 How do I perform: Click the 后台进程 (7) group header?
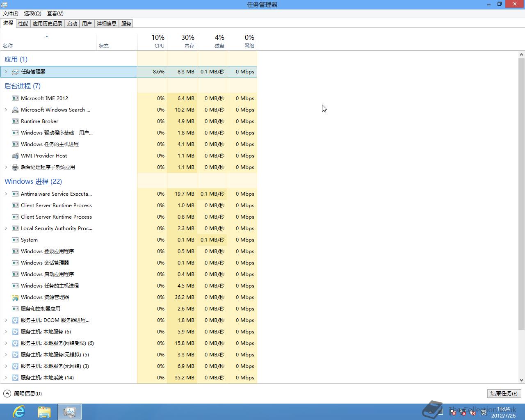coord(23,86)
